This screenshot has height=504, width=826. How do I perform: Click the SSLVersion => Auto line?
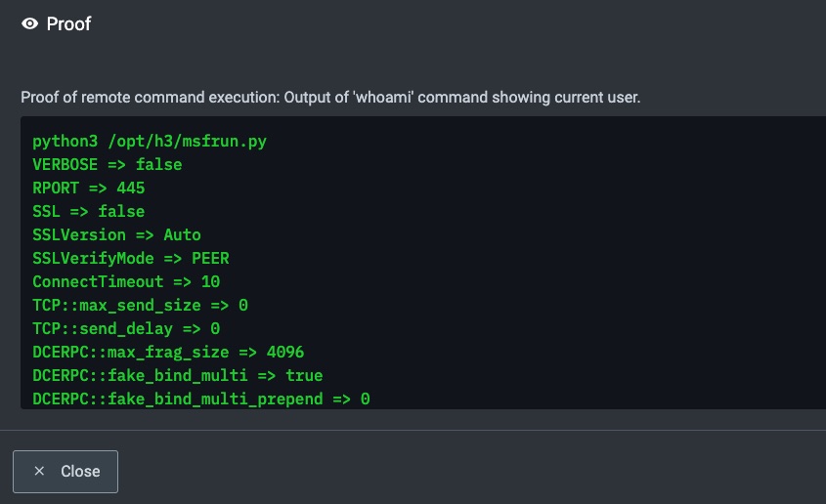(116, 234)
